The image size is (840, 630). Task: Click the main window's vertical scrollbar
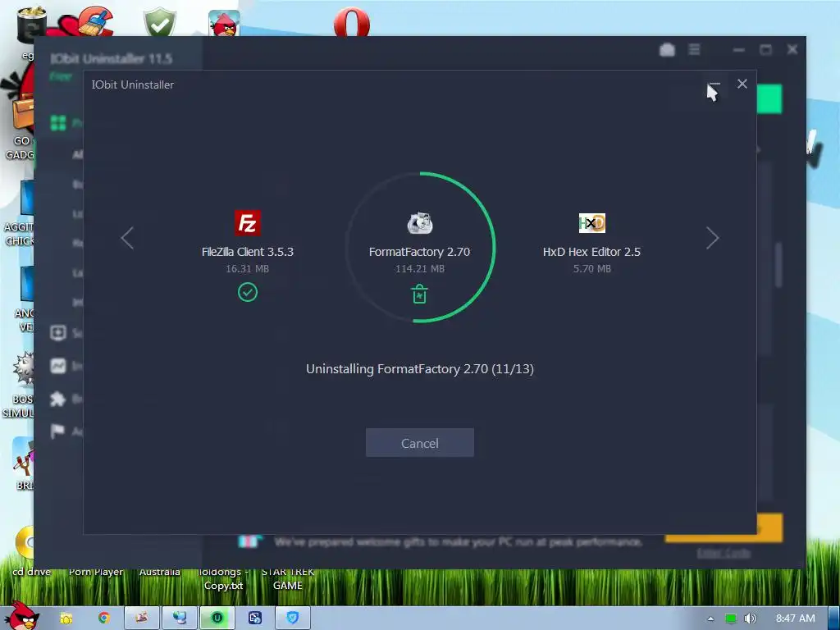point(778,265)
